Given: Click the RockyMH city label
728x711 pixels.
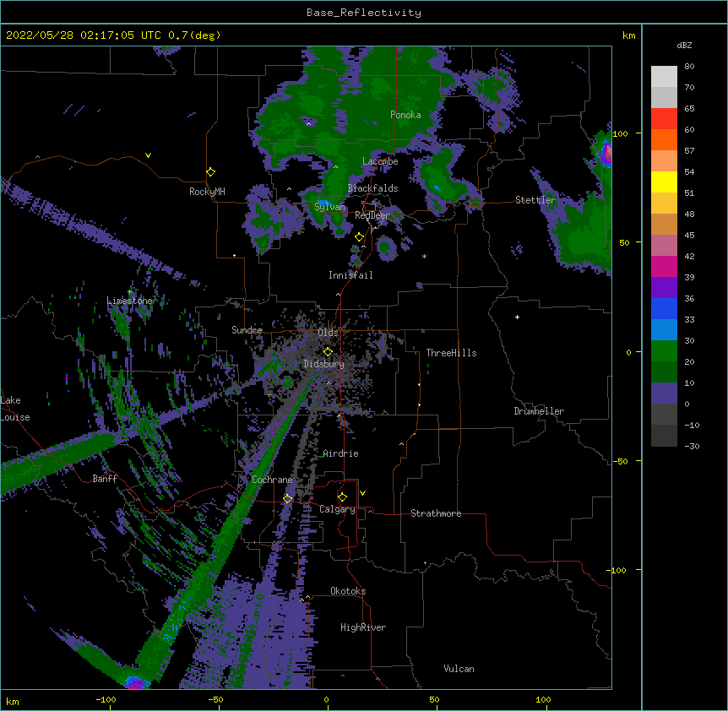Looking at the screenshot, I should point(207,191).
